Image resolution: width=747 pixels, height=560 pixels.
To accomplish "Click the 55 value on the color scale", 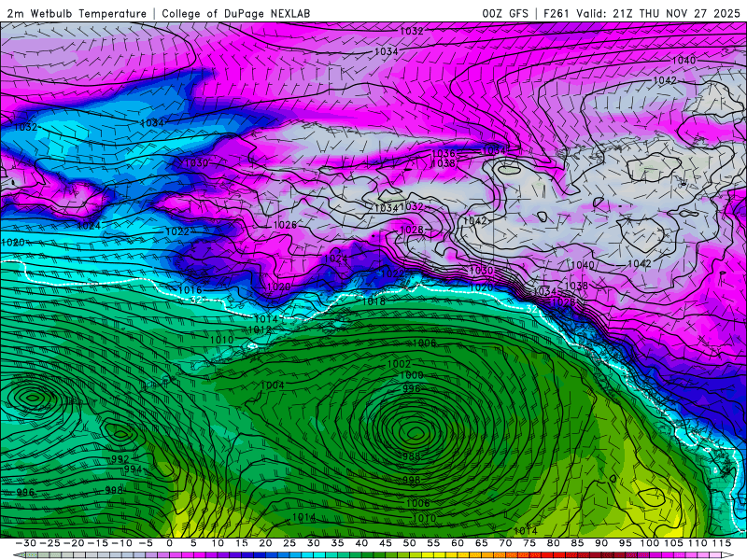I will [x=433, y=543].
